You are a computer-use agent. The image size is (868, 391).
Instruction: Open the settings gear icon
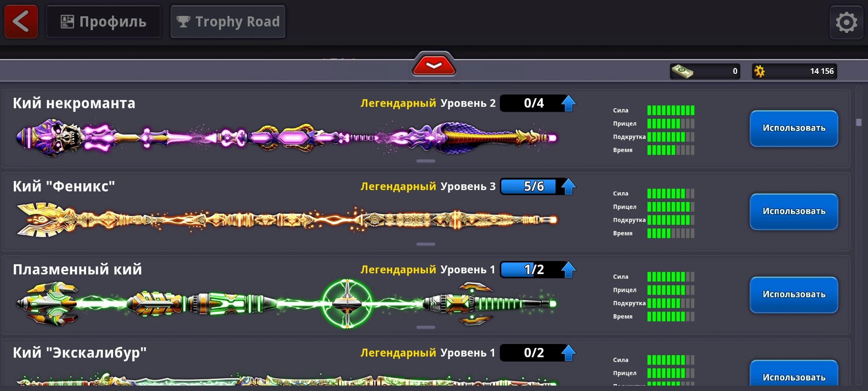[x=846, y=22]
